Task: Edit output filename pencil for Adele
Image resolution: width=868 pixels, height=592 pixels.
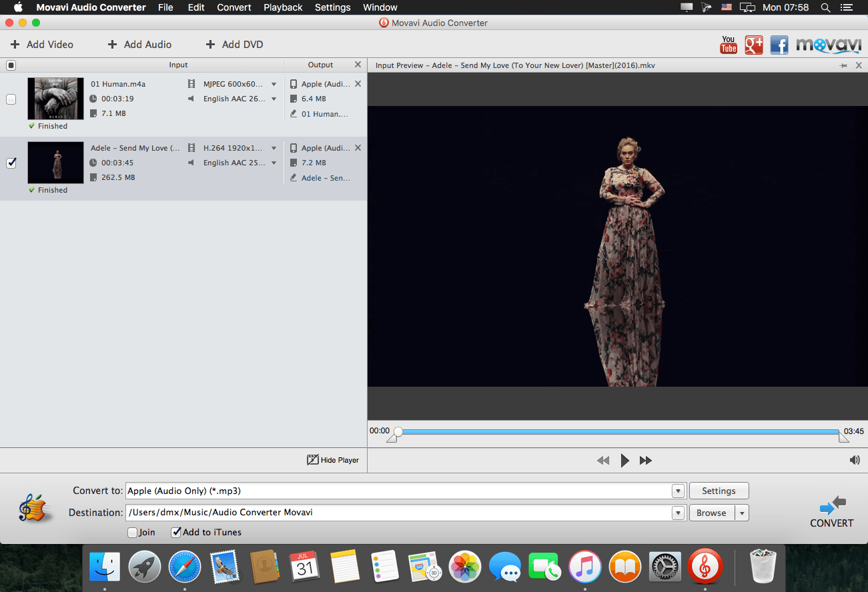Action: (294, 178)
